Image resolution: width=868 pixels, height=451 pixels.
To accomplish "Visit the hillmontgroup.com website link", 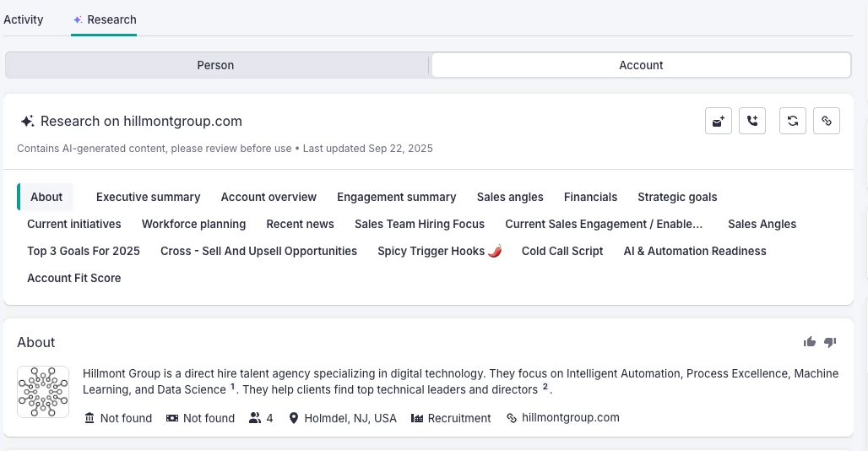I will pyautogui.click(x=570, y=418).
